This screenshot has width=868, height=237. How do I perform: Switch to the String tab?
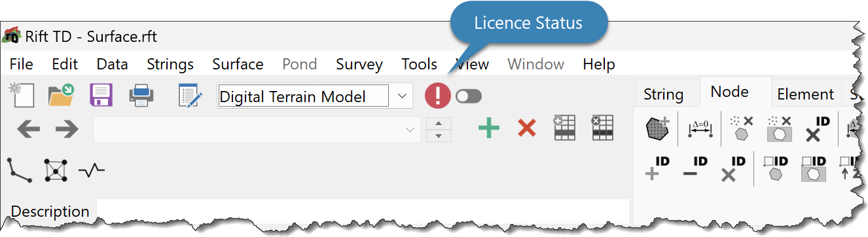coord(663,94)
